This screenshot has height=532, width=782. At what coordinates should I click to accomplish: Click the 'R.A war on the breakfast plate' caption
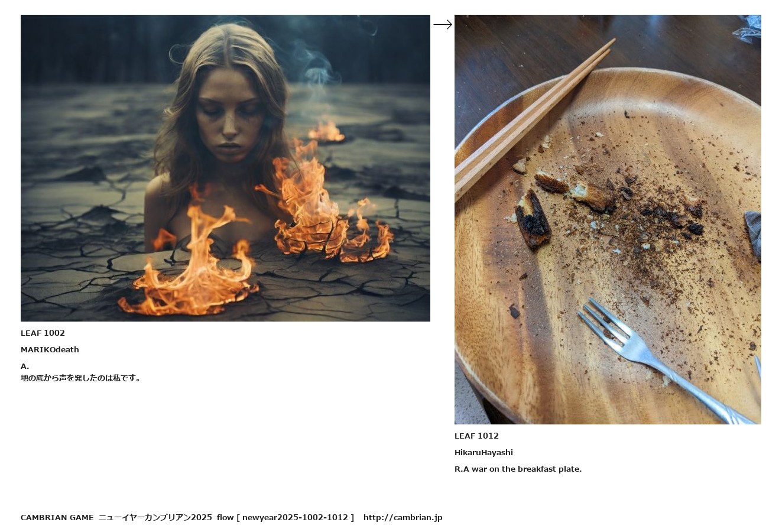coord(518,469)
